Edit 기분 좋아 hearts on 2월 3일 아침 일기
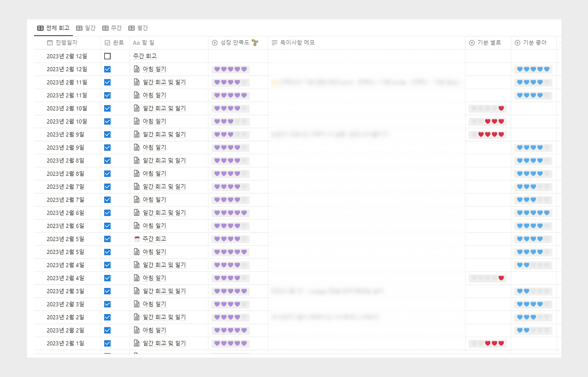This screenshot has width=588, height=377. (533, 304)
